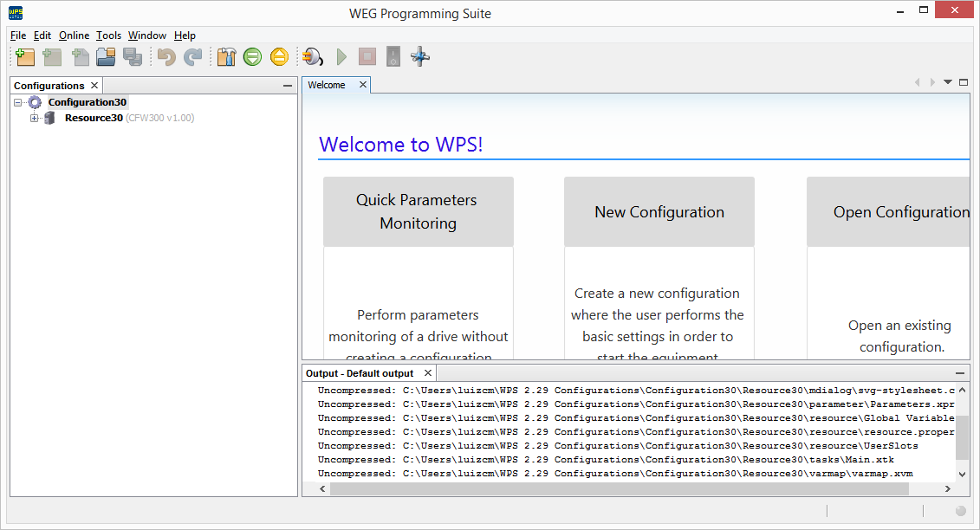Choose the New Configuration option

(x=659, y=211)
